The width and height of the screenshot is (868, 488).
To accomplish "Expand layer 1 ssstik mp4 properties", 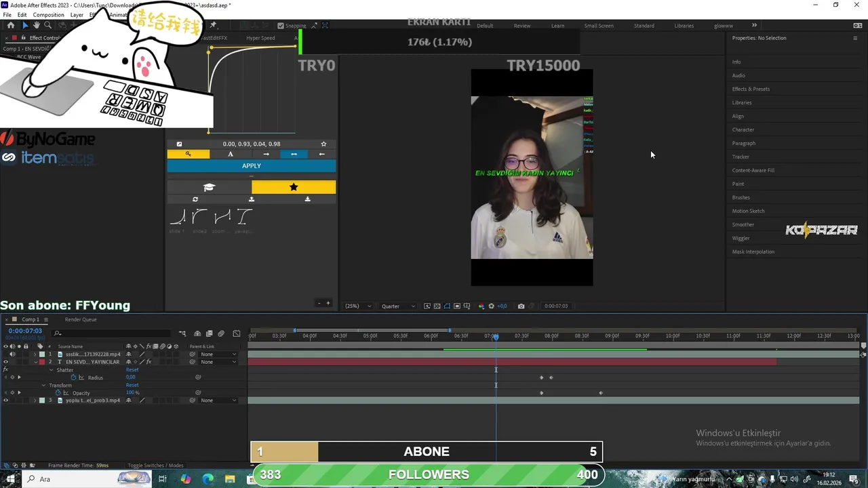I will pos(35,354).
